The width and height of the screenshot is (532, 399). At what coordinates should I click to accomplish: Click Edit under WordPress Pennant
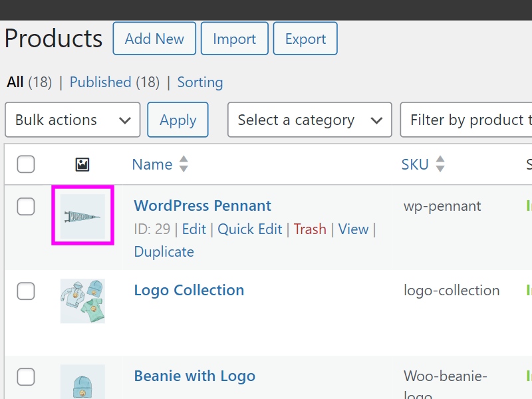click(194, 229)
